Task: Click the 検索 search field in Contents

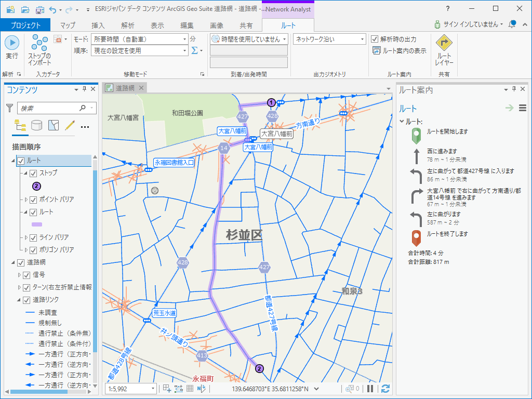Action: click(49, 108)
